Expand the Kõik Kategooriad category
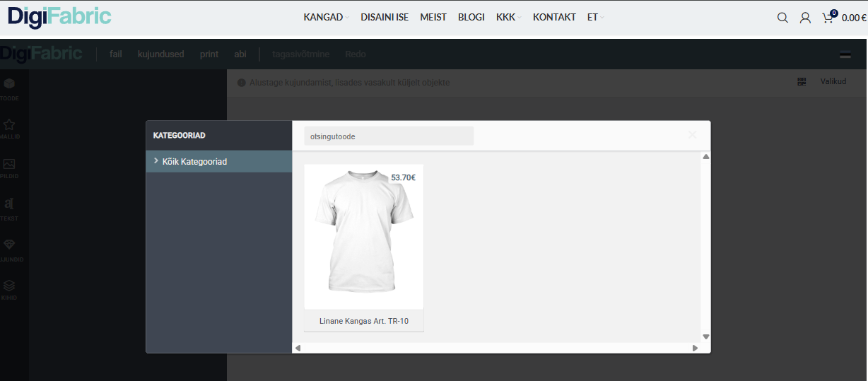 coord(194,162)
